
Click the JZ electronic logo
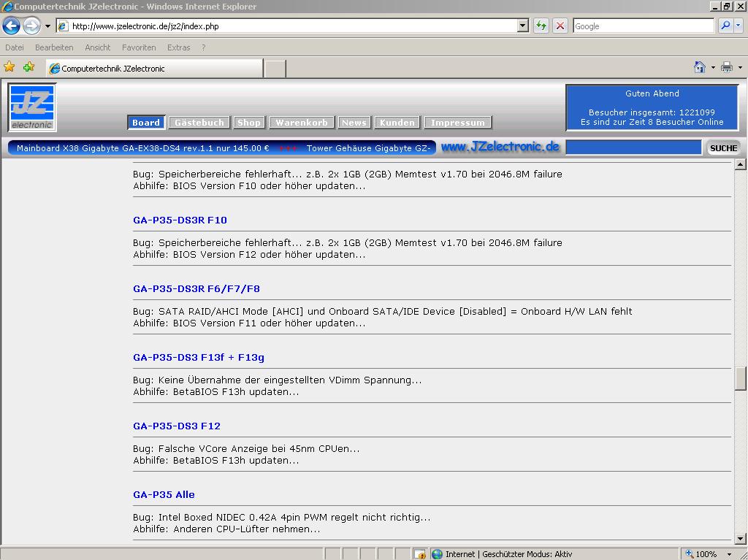pyautogui.click(x=32, y=107)
